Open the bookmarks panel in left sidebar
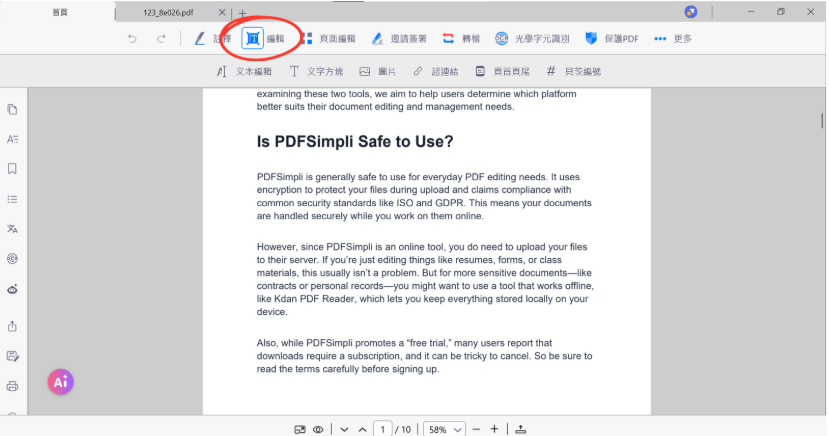This screenshot has height=436, width=829. tap(13, 169)
